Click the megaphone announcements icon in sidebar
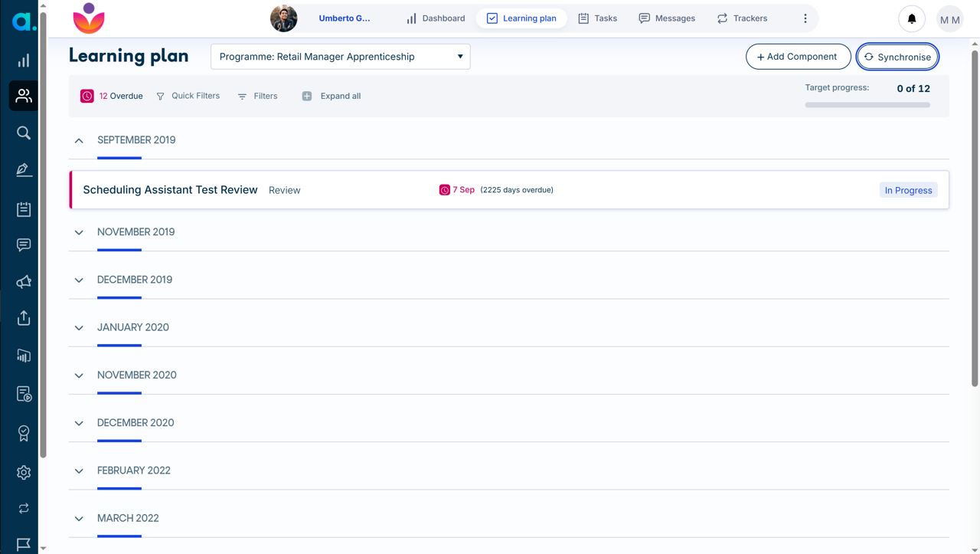 (x=24, y=282)
